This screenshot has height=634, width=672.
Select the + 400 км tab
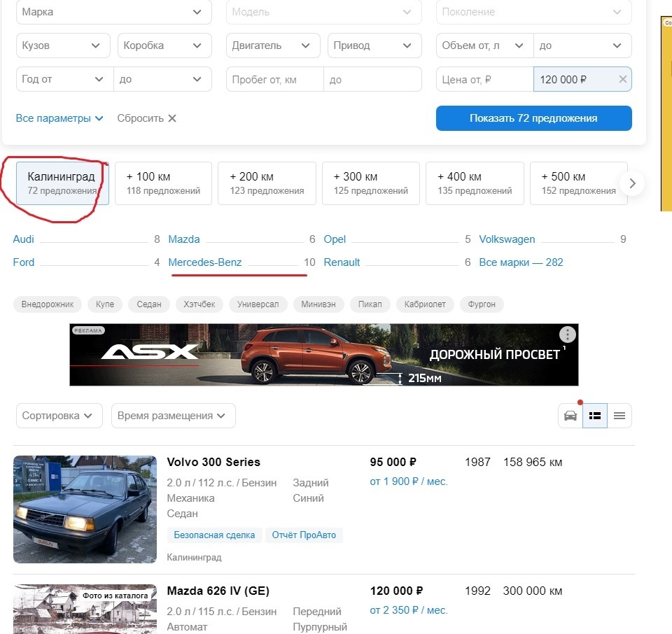point(475,183)
